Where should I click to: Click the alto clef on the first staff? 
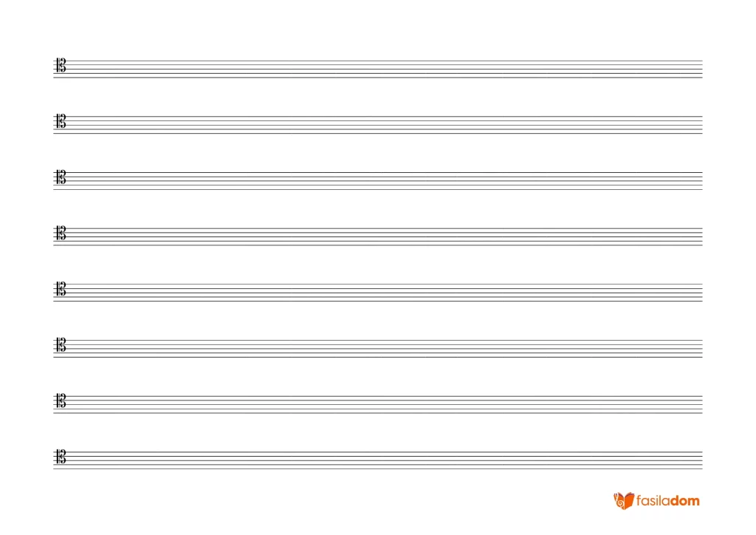pos(61,65)
